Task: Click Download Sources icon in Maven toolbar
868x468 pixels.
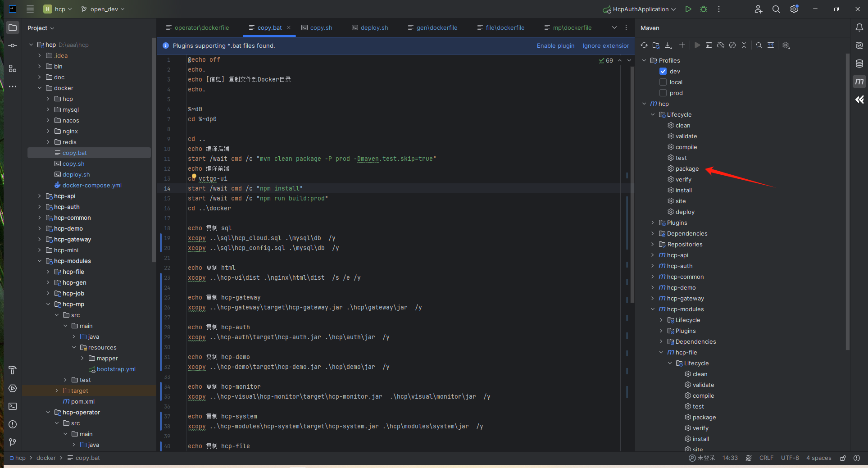Action: coord(668,45)
